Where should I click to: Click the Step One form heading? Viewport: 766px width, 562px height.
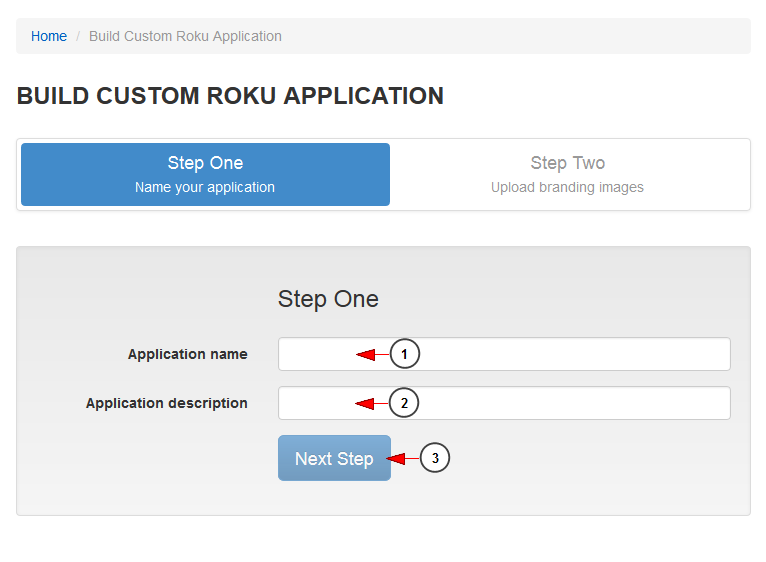328,299
